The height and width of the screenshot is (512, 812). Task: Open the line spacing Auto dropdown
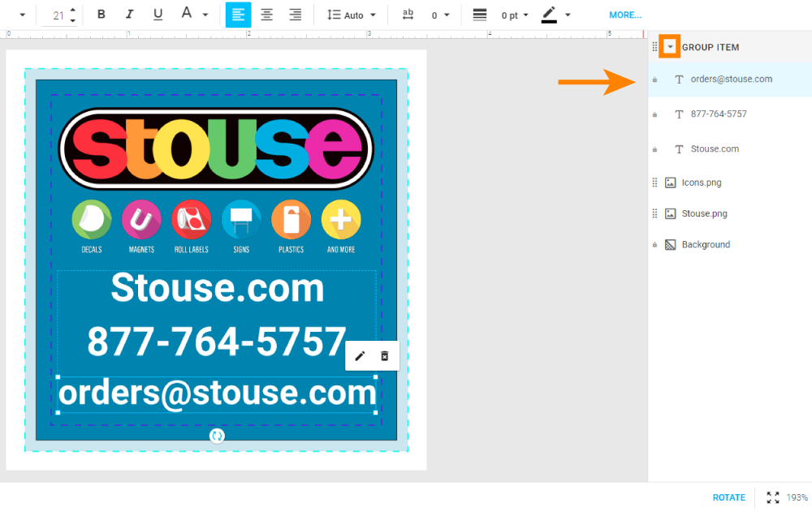pyautogui.click(x=352, y=15)
